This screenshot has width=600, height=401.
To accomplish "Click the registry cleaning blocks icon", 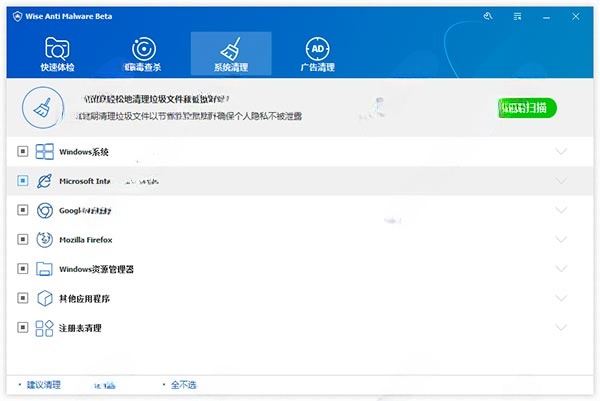I will point(44,328).
